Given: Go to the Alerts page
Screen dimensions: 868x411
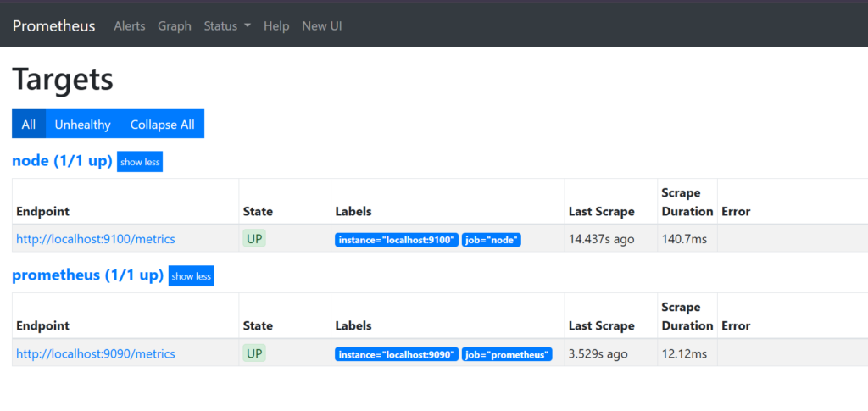Looking at the screenshot, I should coord(130,26).
